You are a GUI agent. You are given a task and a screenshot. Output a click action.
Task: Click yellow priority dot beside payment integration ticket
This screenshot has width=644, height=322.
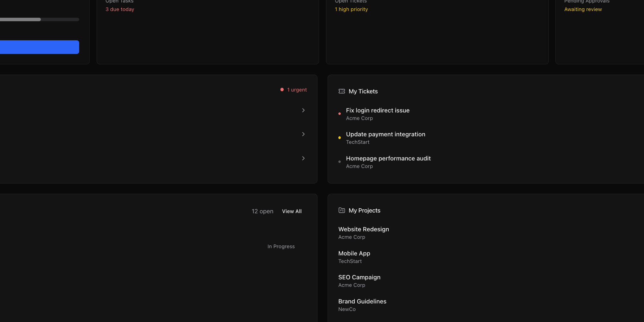pyautogui.click(x=339, y=137)
